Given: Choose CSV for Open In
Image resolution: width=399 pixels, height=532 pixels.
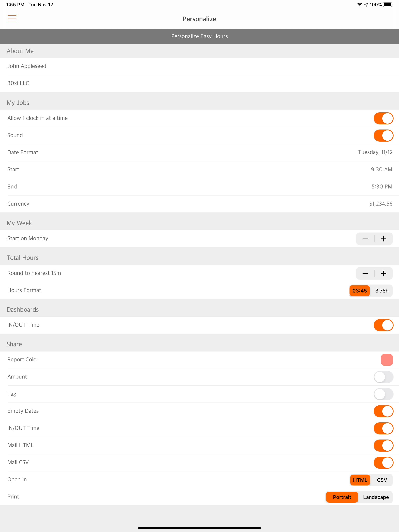Looking at the screenshot, I should 382,480.
